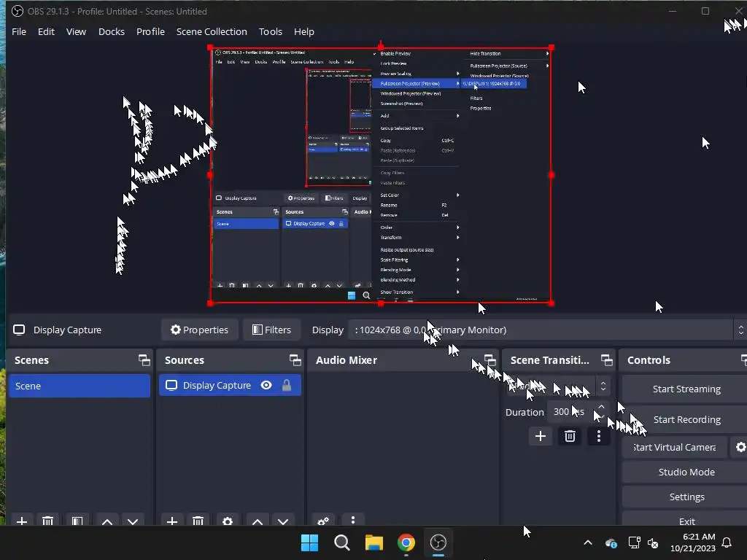
Task: Open selected source properties gear
Action: pos(228,521)
